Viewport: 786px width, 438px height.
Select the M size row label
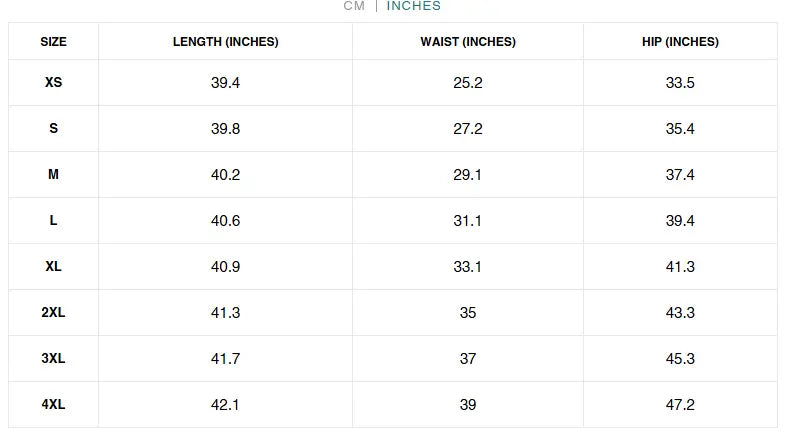point(54,175)
